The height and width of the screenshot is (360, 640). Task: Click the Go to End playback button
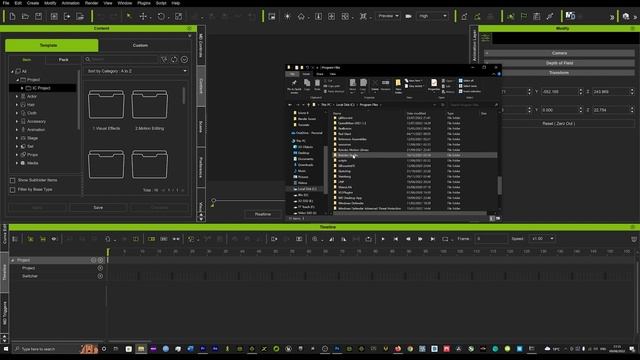[433, 239]
